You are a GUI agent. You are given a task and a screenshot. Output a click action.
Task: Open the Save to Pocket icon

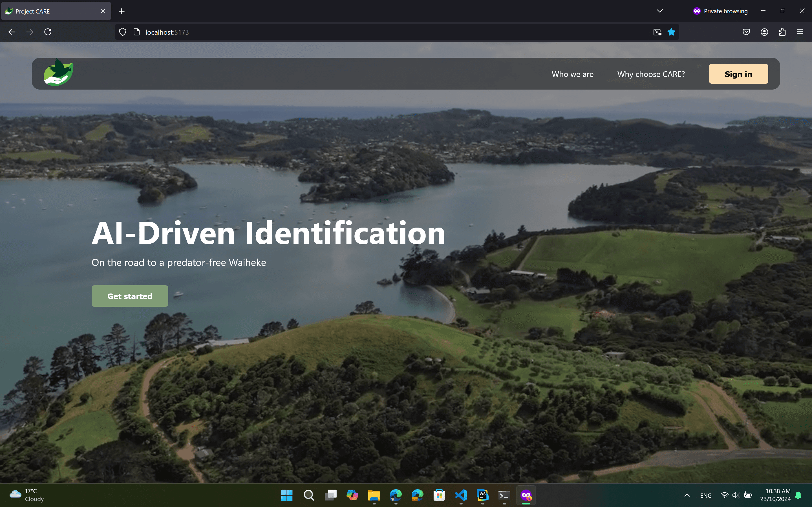click(x=746, y=32)
